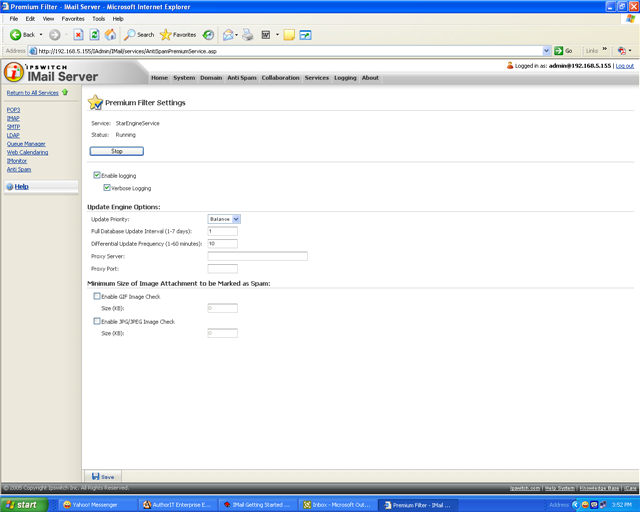Image resolution: width=640 pixels, height=512 pixels.
Task: Switch to Inbox - Microsoft Outlook taskbar item
Action: [x=338, y=505]
